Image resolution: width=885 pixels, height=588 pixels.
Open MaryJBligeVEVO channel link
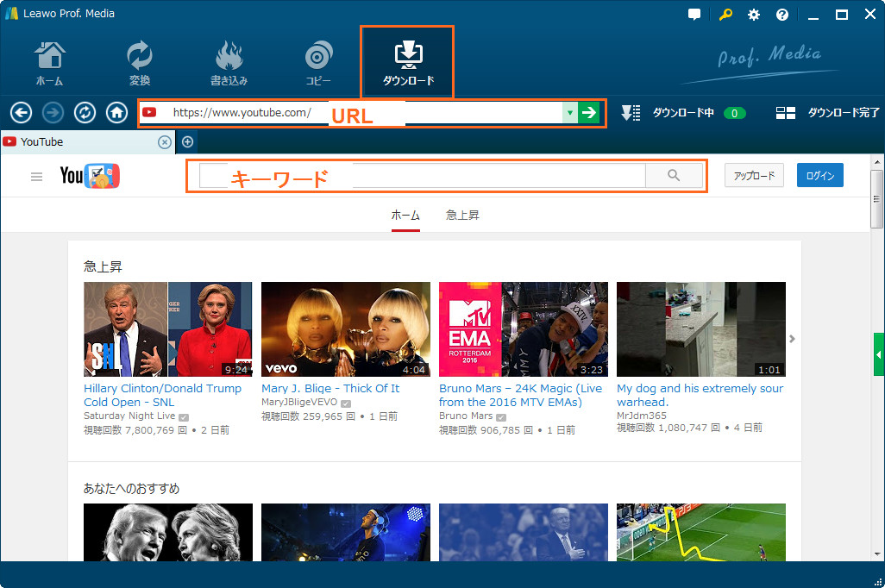coord(299,403)
